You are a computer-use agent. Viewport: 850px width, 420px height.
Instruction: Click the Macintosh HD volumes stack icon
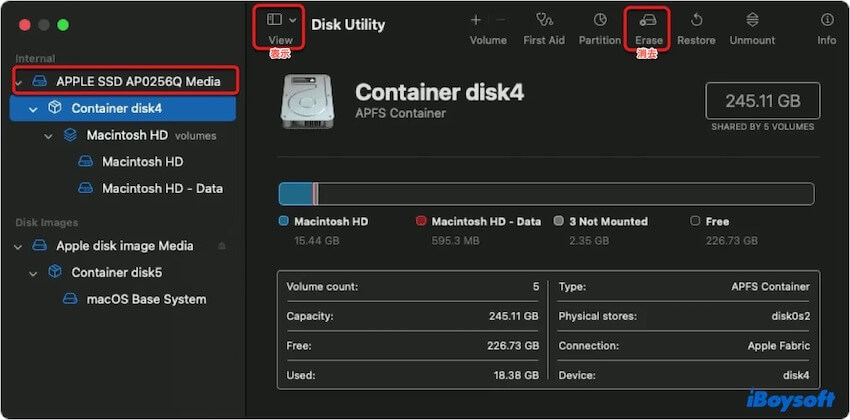[x=70, y=135]
